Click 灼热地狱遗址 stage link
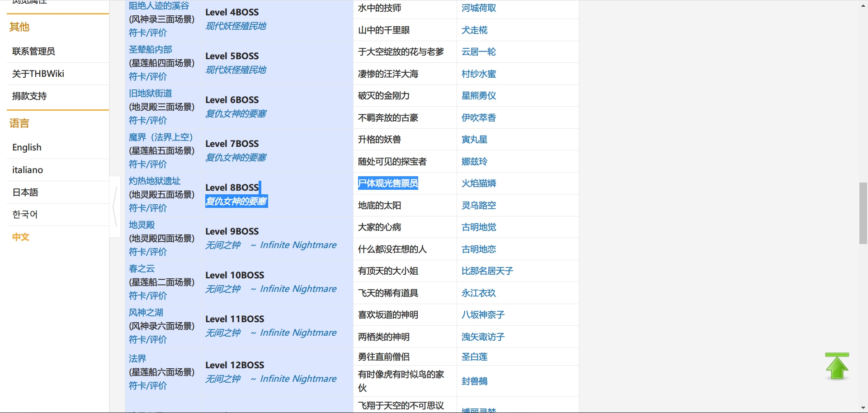The height and width of the screenshot is (413, 868). [155, 181]
